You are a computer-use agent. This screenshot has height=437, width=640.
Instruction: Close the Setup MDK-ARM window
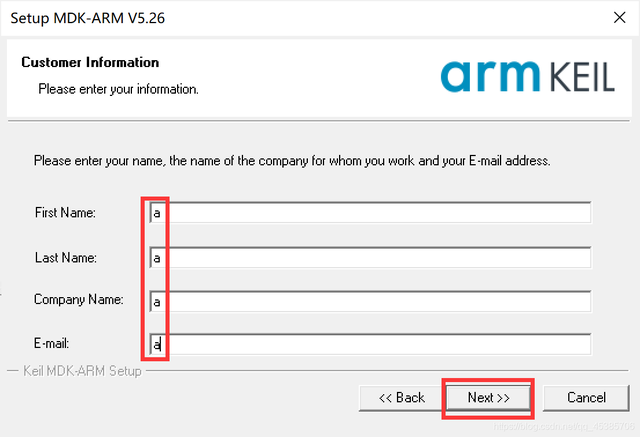[x=620, y=18]
